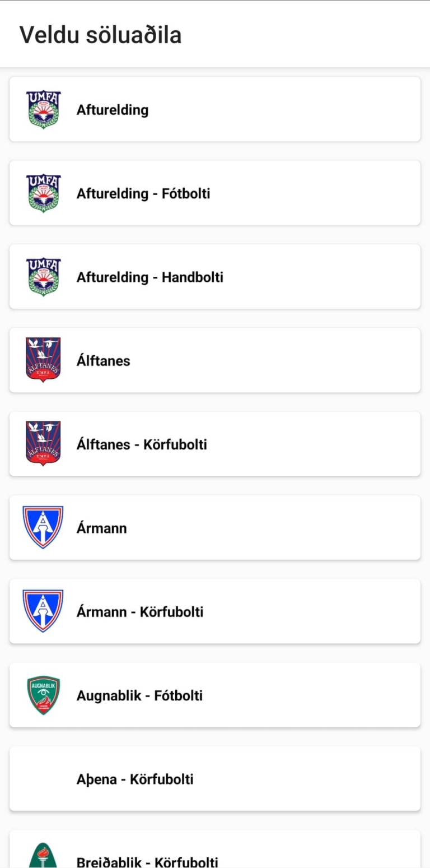Viewport: 430px width, 868px height.
Task: Select Ármann - Körfubolti entry
Action: coord(215,611)
